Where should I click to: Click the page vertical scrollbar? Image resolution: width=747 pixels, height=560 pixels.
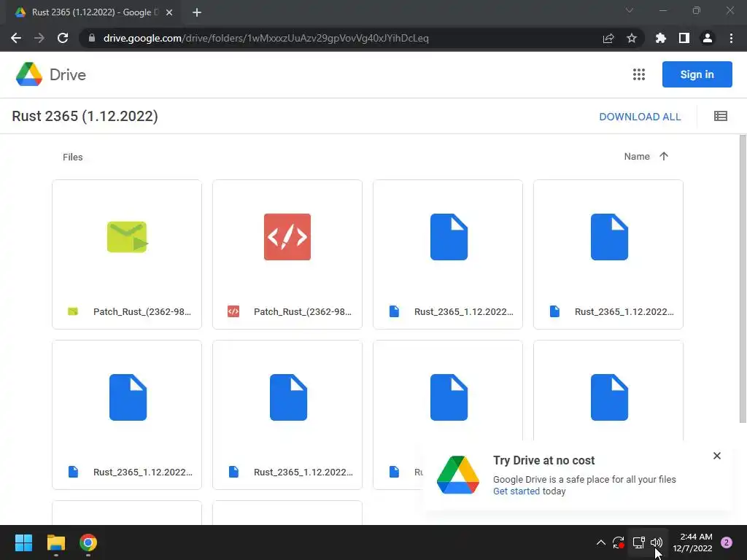[743, 279]
